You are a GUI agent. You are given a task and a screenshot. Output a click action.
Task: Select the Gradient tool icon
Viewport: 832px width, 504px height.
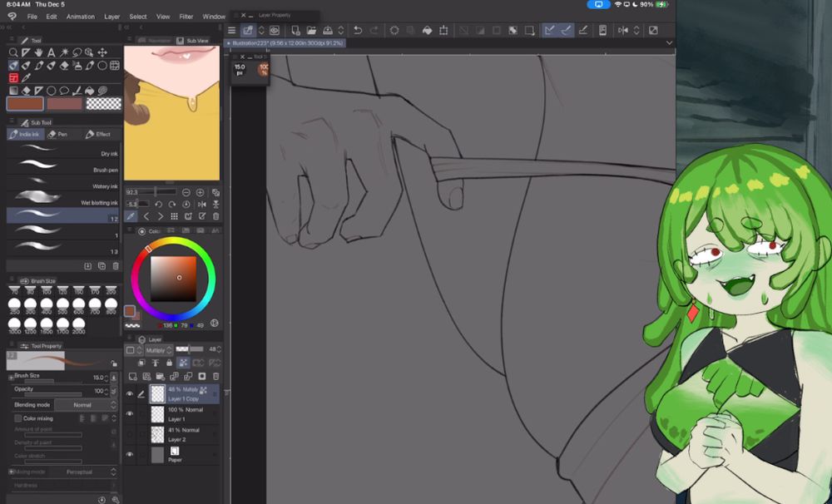[13, 91]
